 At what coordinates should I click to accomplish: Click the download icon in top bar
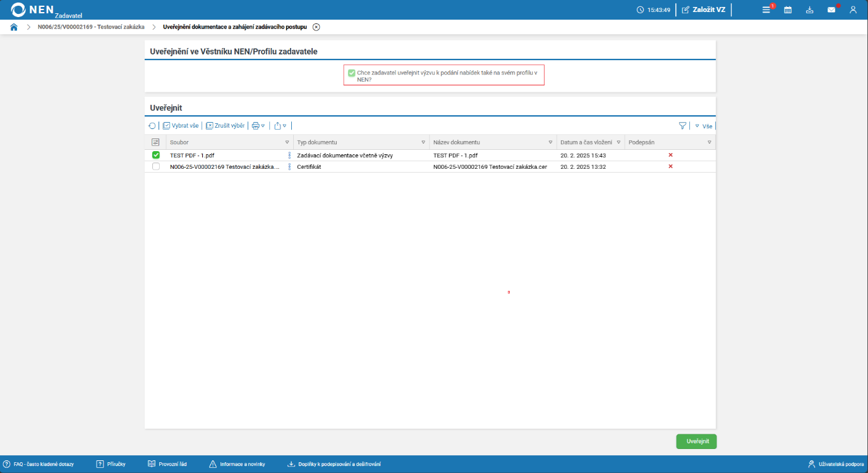pyautogui.click(x=809, y=9)
